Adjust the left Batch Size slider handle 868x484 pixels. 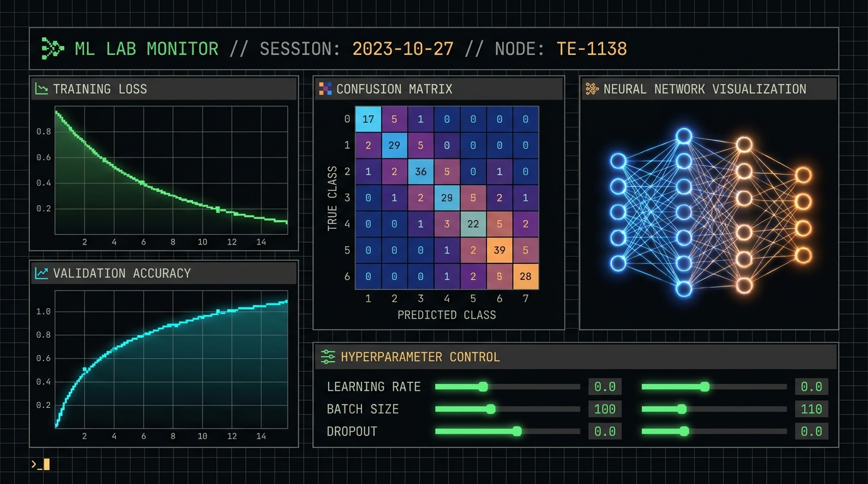click(x=491, y=409)
